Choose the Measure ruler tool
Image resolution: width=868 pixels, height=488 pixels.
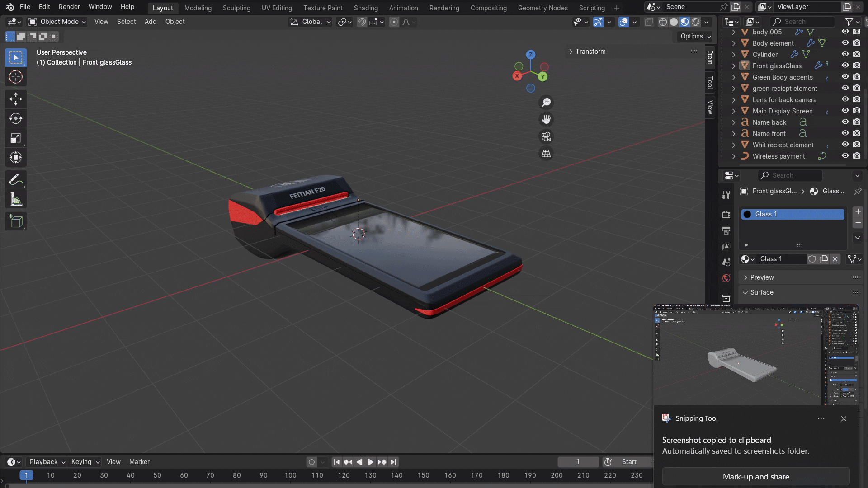tap(16, 200)
